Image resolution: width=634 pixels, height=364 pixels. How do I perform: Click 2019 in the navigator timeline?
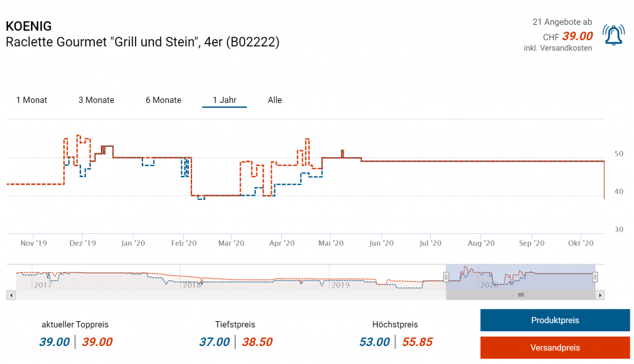point(341,285)
